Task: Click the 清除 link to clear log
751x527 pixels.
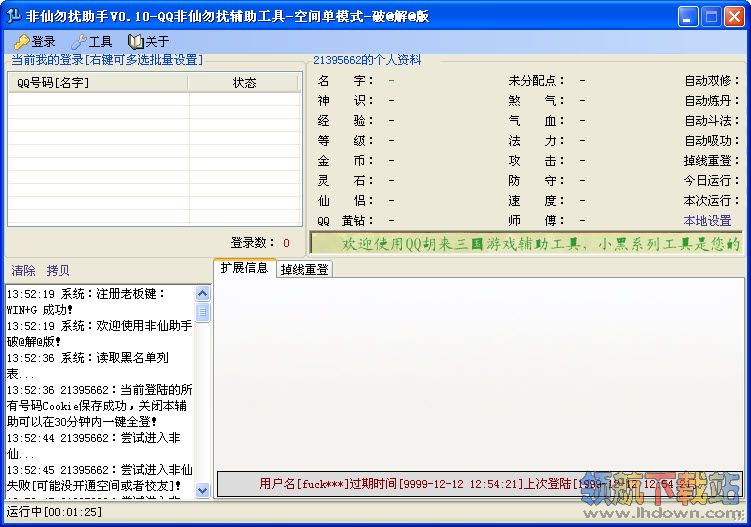Action: (23, 270)
